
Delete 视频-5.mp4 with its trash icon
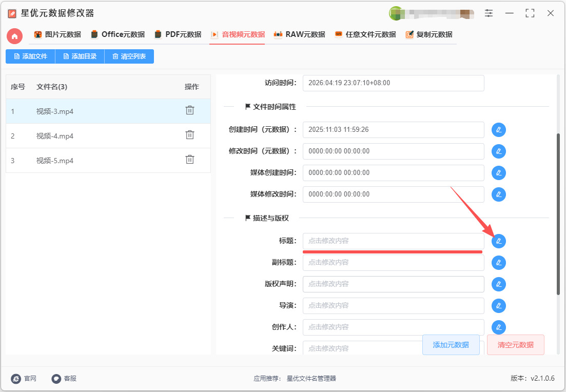[190, 159]
